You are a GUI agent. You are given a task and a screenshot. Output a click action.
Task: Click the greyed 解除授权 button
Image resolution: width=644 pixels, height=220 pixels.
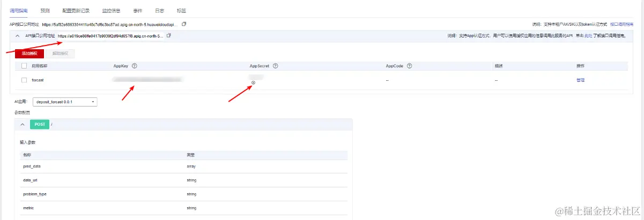pos(61,54)
